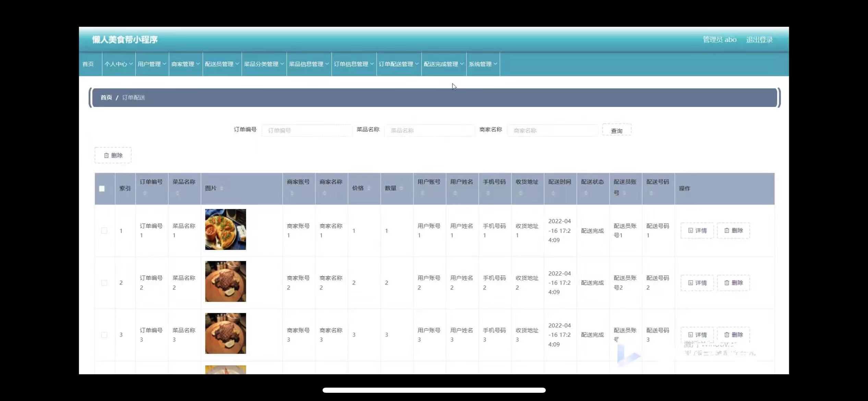Click 删除 trash icon in row 1
Viewport: 868px width, 401px height.
tap(726, 231)
